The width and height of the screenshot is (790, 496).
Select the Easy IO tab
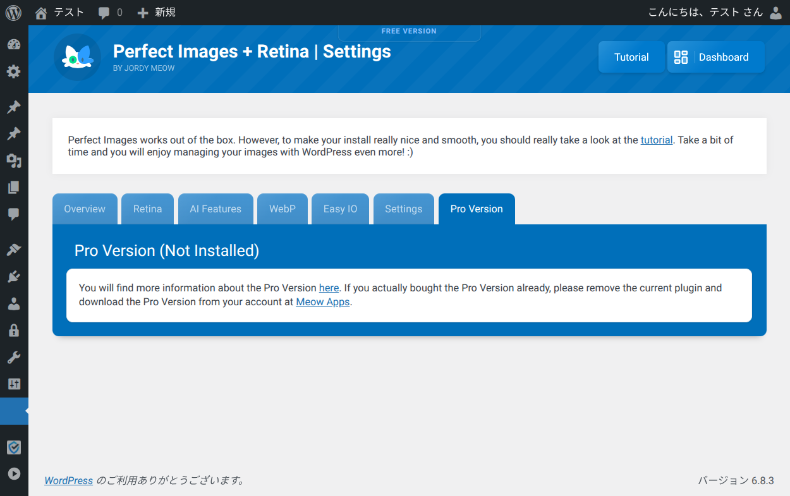340,209
